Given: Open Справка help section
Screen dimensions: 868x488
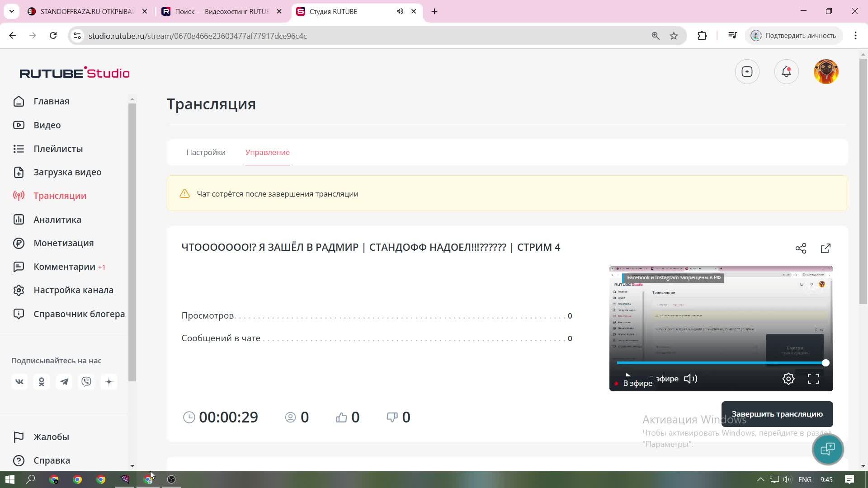Looking at the screenshot, I should (x=42, y=460).
